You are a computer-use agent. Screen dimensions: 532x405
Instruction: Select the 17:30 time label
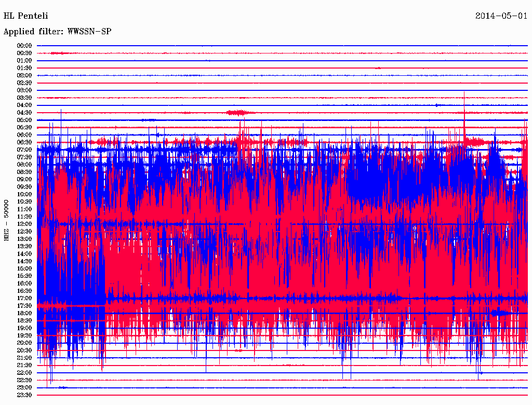point(24,306)
